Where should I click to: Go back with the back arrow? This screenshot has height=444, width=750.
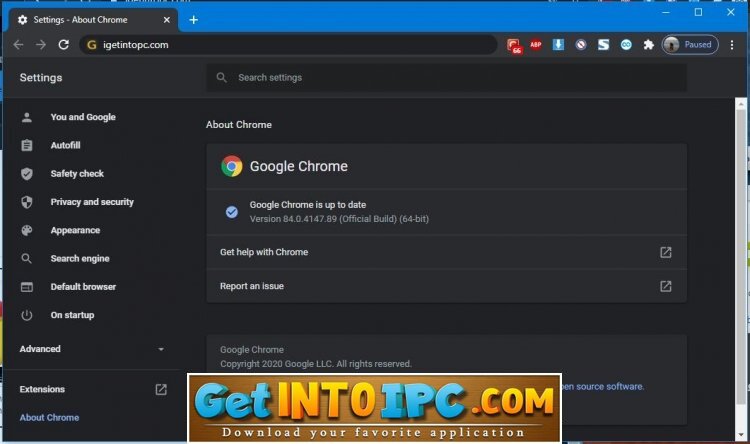pos(18,45)
